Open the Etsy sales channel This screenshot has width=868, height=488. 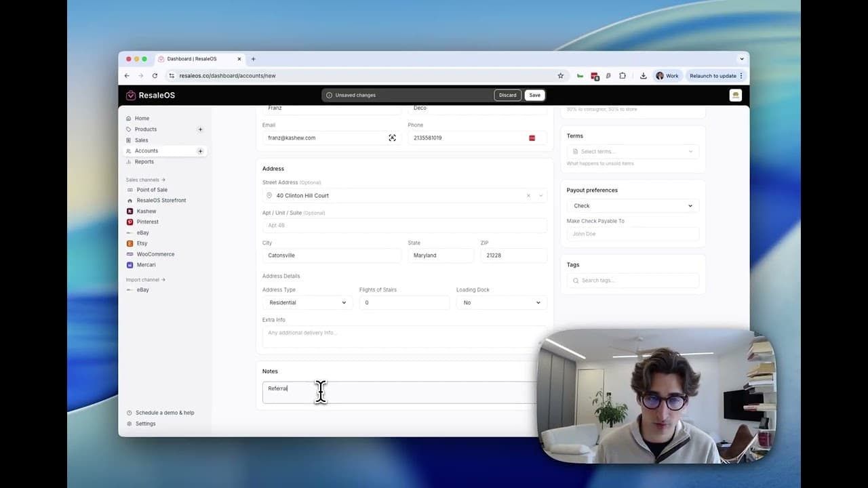142,243
